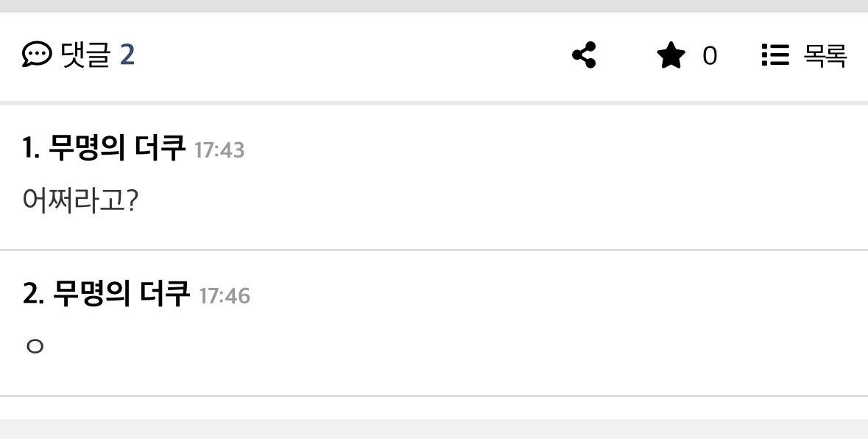Click the scrap count 0

click(709, 56)
